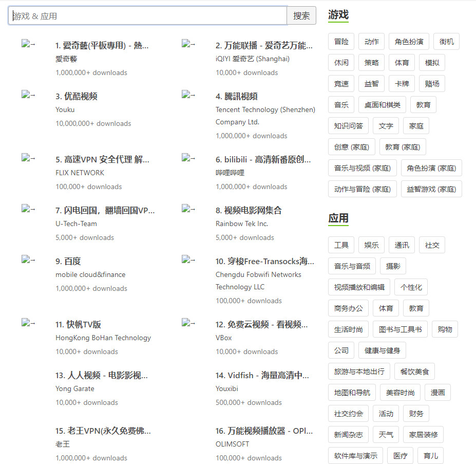Viewport: 476px width, 464px height.
Task: Click the 搜索 search button
Action: coord(301,15)
